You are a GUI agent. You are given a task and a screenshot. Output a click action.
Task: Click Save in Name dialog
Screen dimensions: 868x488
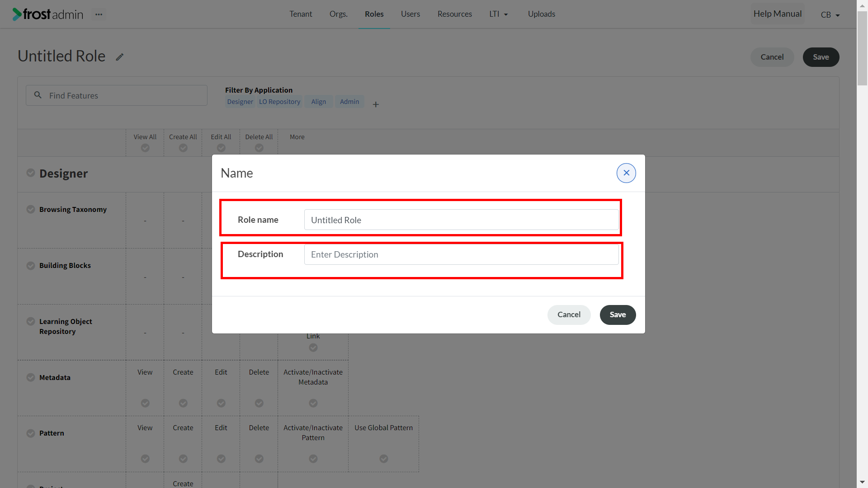618,314
